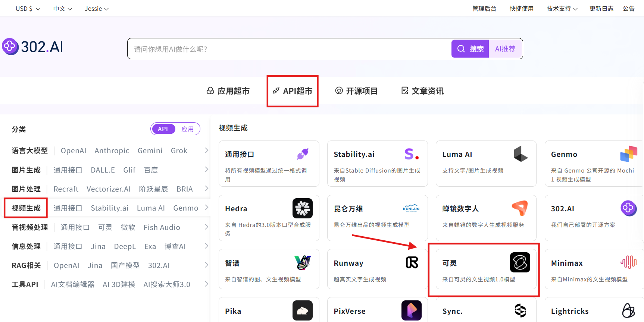
Task: Click the Genmo logo icon
Action: (629, 154)
